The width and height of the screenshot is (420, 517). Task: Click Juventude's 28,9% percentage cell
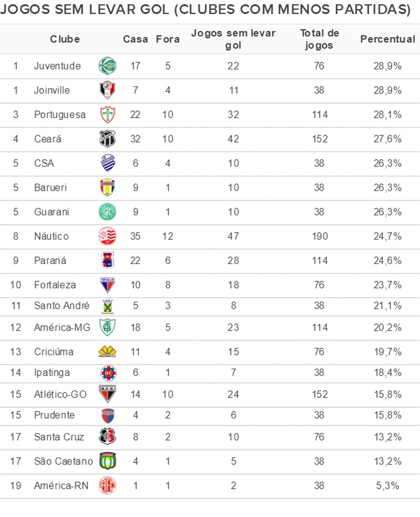click(388, 66)
